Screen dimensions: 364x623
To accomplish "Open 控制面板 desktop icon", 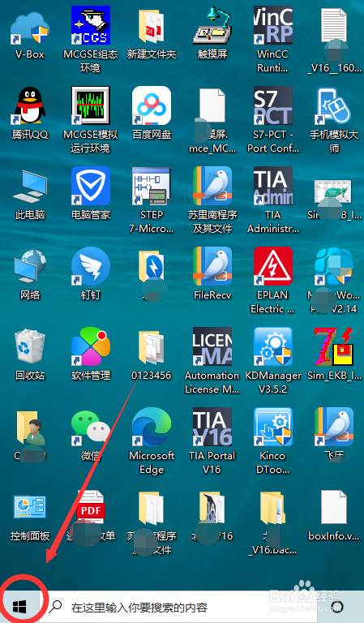I will pos(29,507).
